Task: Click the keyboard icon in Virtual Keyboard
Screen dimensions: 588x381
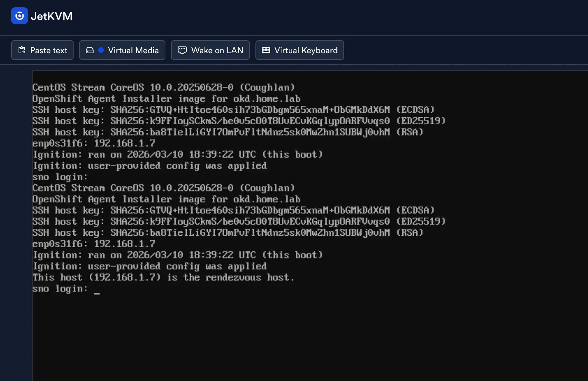Action: (266, 50)
